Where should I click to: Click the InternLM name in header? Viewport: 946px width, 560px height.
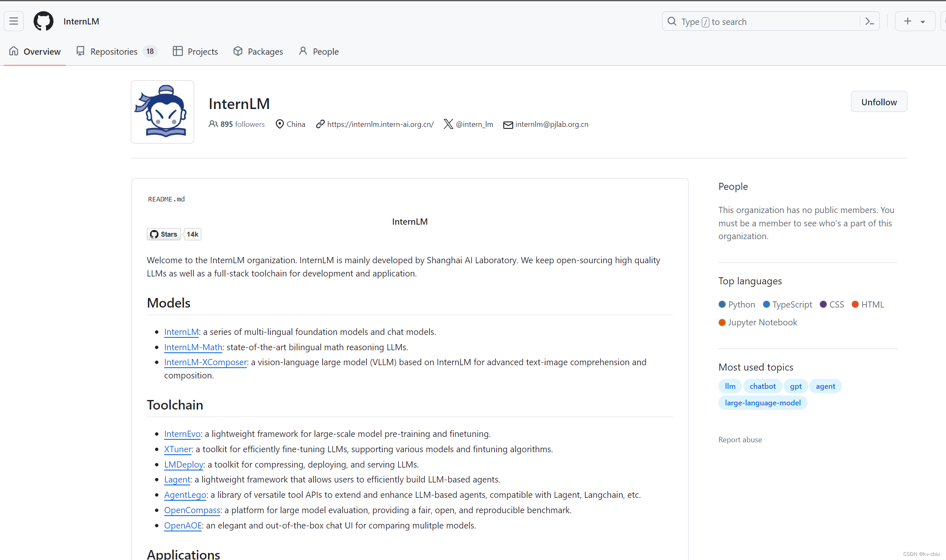pos(81,22)
